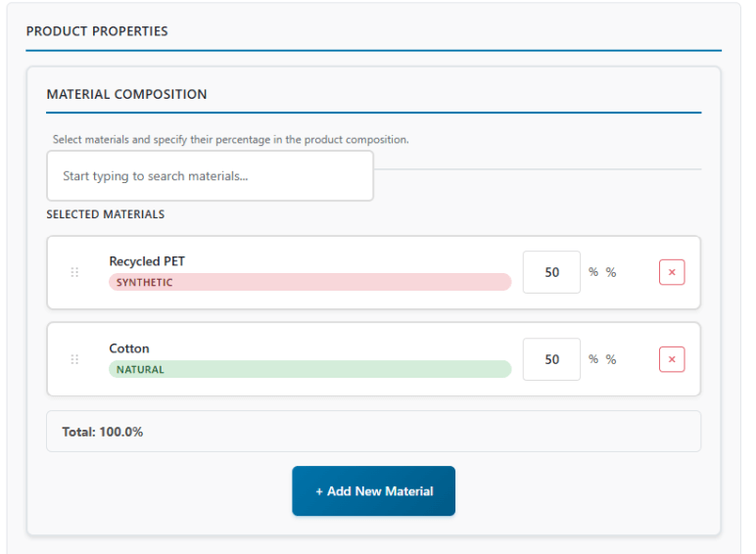Click the SYNTHETIC category badge
Image resolution: width=756 pixels, height=554 pixels.
click(309, 282)
